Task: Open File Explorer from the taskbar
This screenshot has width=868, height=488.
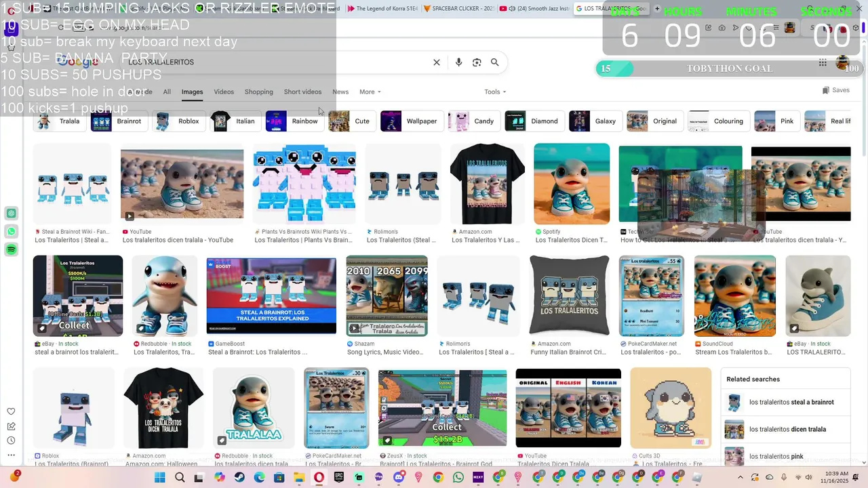Action: pos(299,478)
